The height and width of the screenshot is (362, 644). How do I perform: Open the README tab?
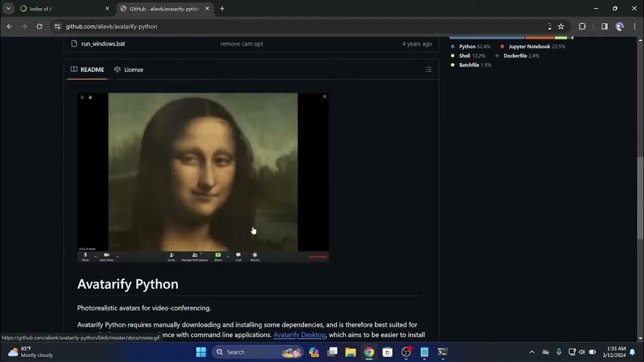pos(88,69)
